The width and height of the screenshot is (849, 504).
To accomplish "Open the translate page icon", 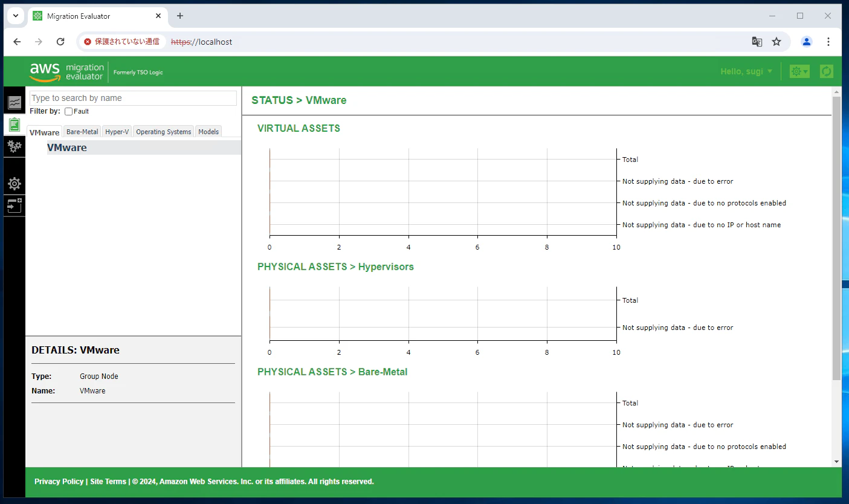I will pos(757,42).
